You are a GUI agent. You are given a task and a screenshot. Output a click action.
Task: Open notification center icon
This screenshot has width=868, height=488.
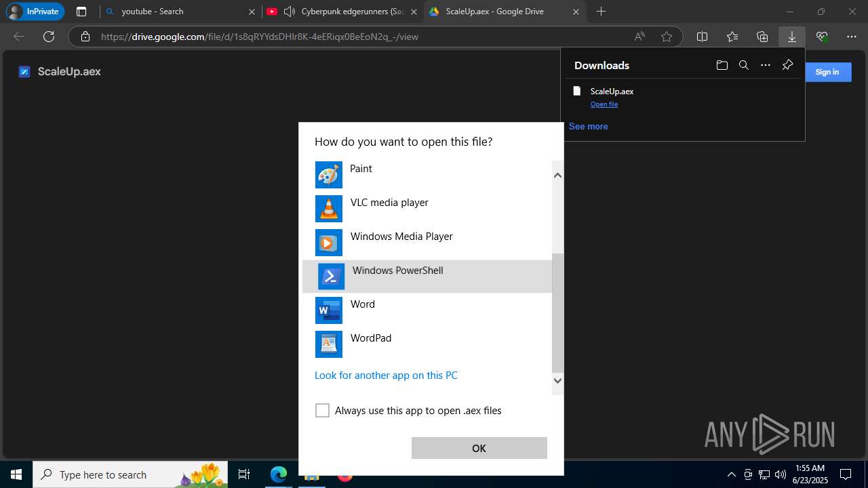tap(846, 474)
